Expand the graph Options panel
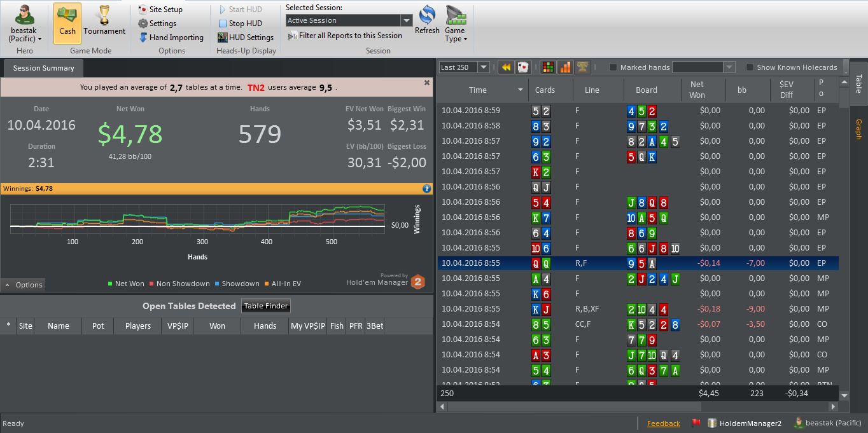868x433 pixels. tap(24, 285)
